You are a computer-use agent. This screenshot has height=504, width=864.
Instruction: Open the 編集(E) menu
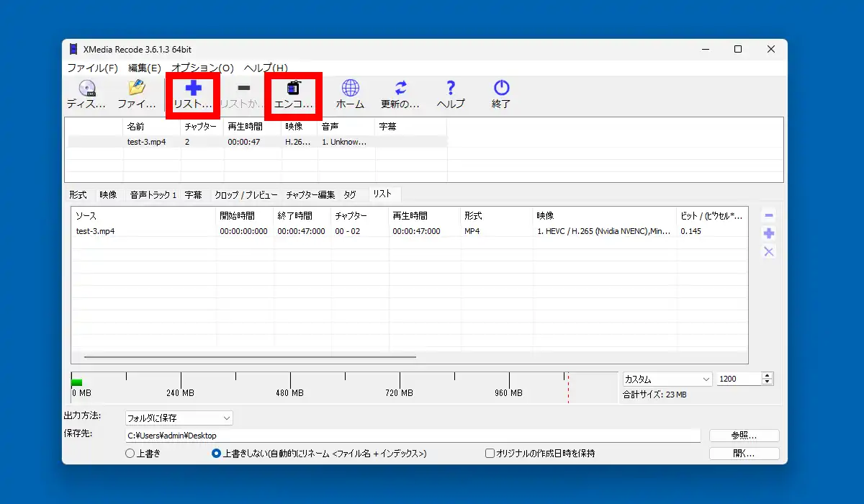pos(145,68)
